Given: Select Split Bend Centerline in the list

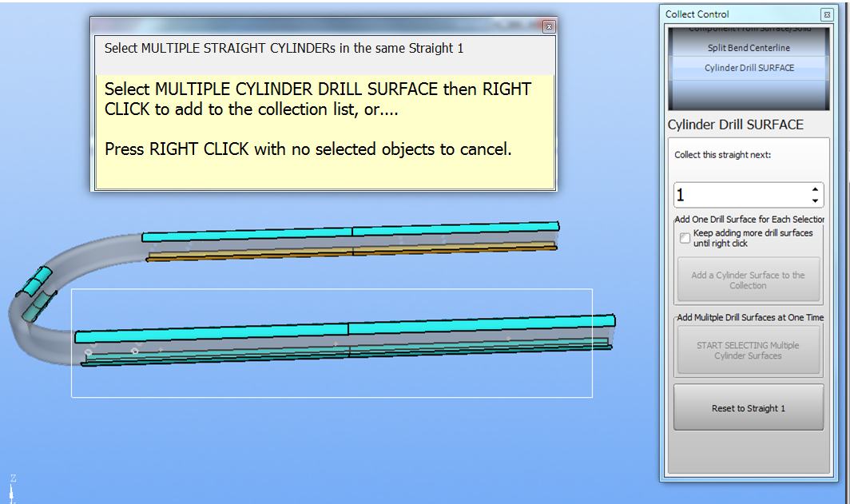Looking at the screenshot, I should (x=749, y=48).
